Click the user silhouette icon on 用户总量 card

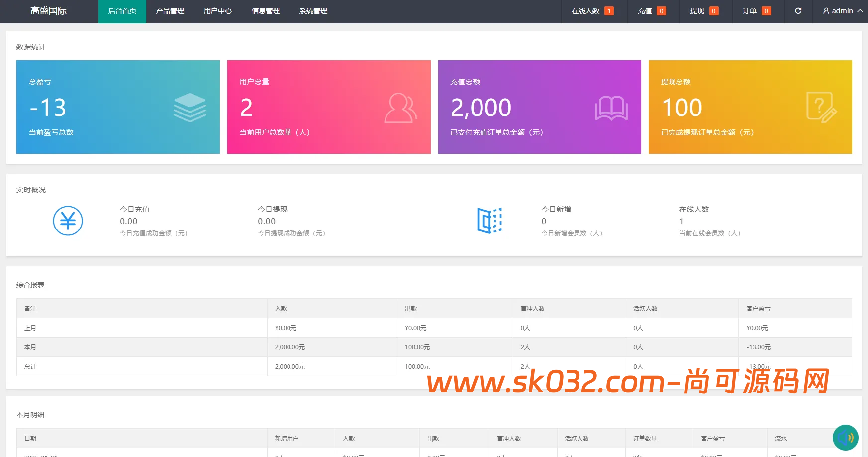click(x=401, y=107)
